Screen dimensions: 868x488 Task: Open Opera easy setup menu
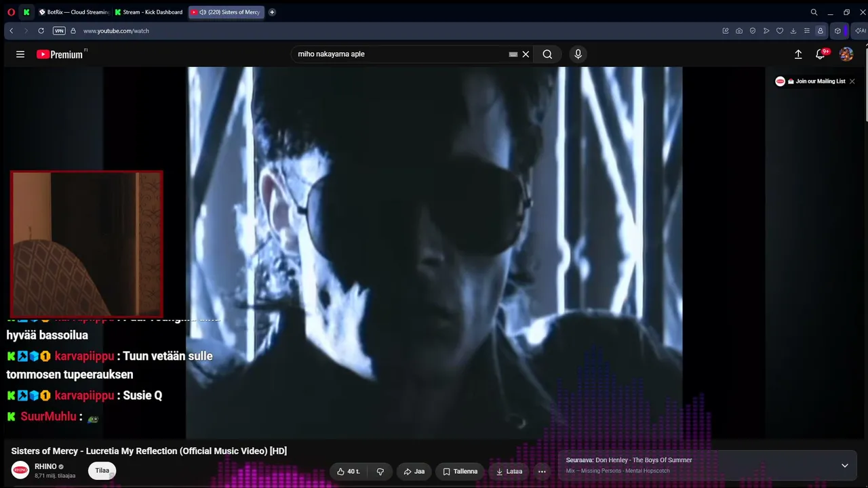807,30
